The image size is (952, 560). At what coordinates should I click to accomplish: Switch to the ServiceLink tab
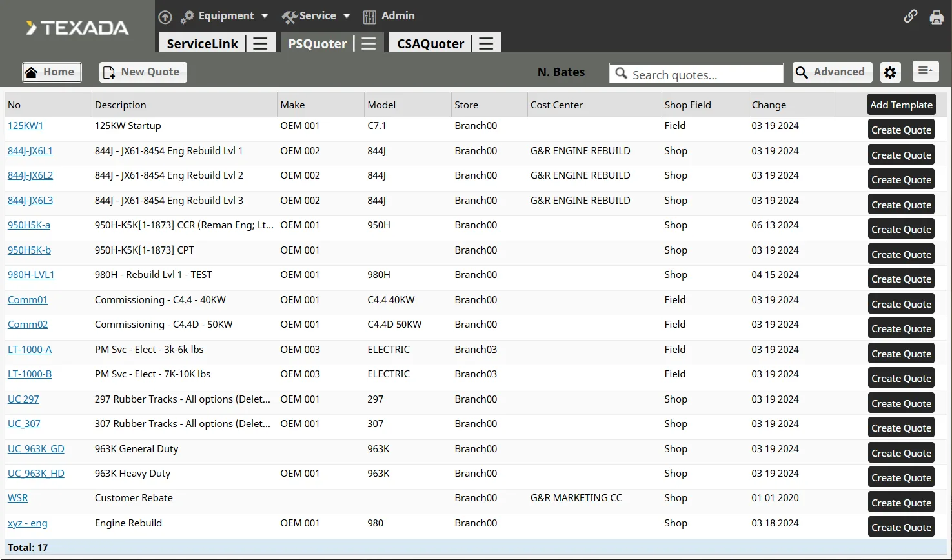(x=202, y=43)
